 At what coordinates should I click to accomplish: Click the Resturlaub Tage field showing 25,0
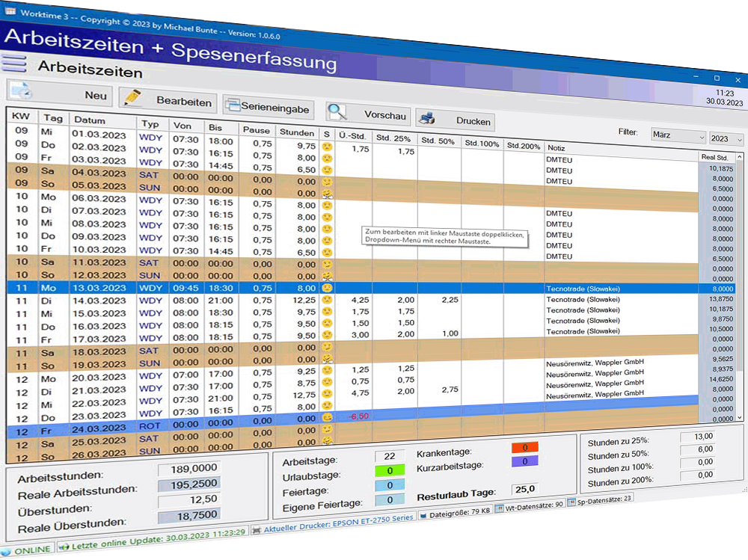[525, 489]
